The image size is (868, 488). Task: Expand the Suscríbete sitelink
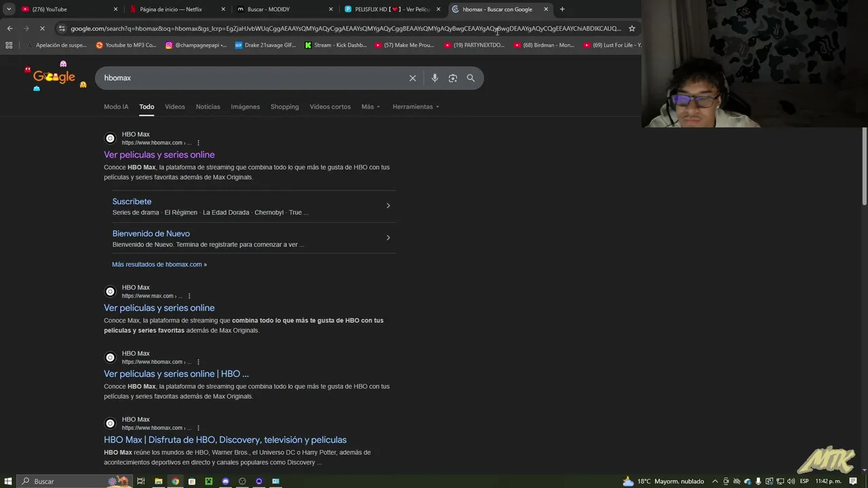(x=388, y=206)
